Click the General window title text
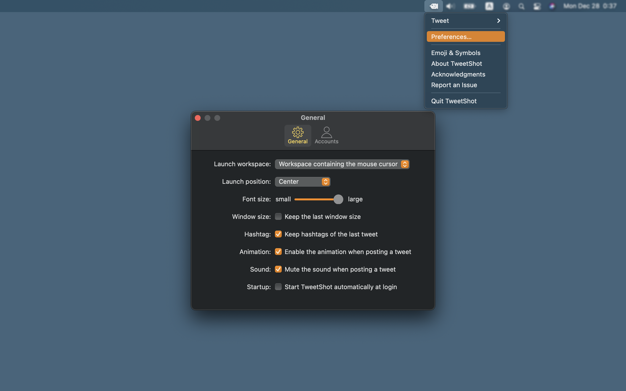The width and height of the screenshot is (626, 391). point(313,118)
